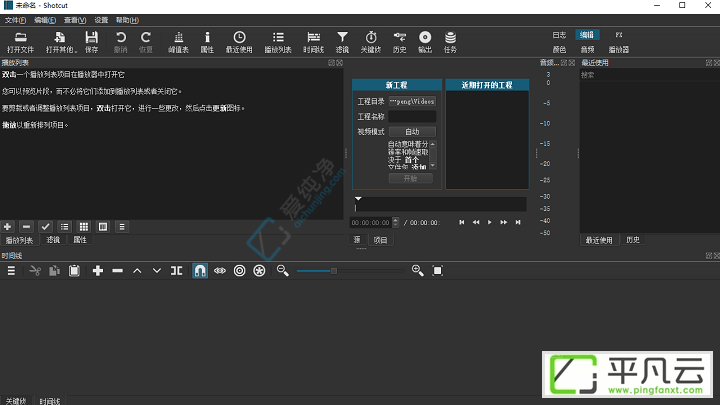Click the timeline zoom slider handle
This screenshot has height=405, width=720.
click(334, 271)
